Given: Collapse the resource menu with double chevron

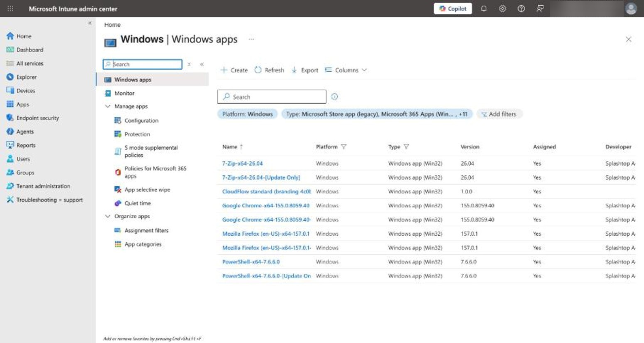Looking at the screenshot, I should click(x=202, y=64).
